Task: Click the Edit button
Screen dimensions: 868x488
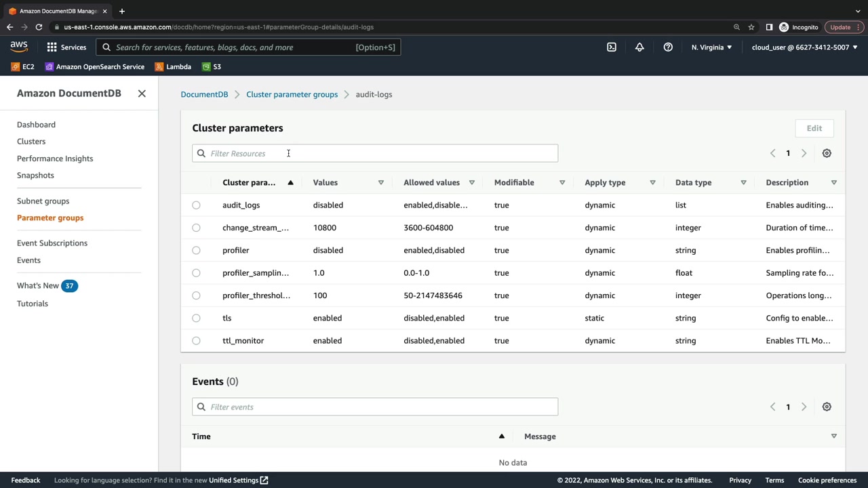Action: (814, 128)
